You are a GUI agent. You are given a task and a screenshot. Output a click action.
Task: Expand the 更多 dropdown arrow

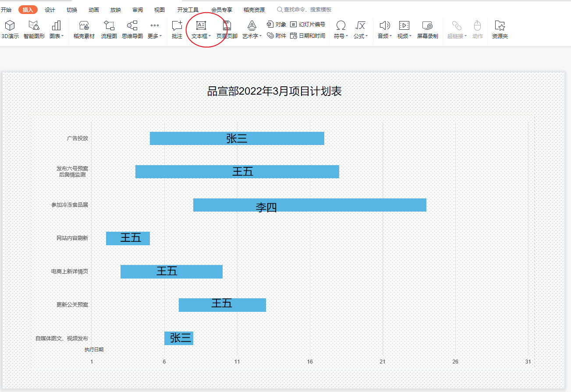pyautogui.click(x=160, y=36)
